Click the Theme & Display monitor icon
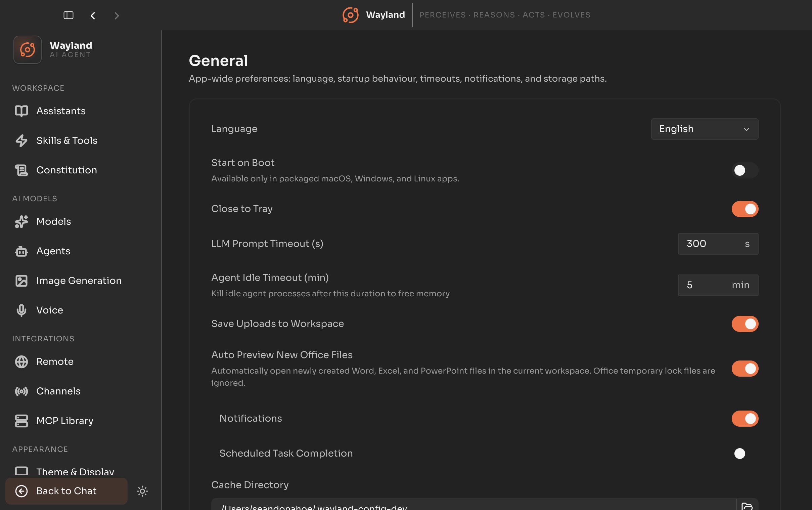This screenshot has height=510, width=812. [x=21, y=471]
